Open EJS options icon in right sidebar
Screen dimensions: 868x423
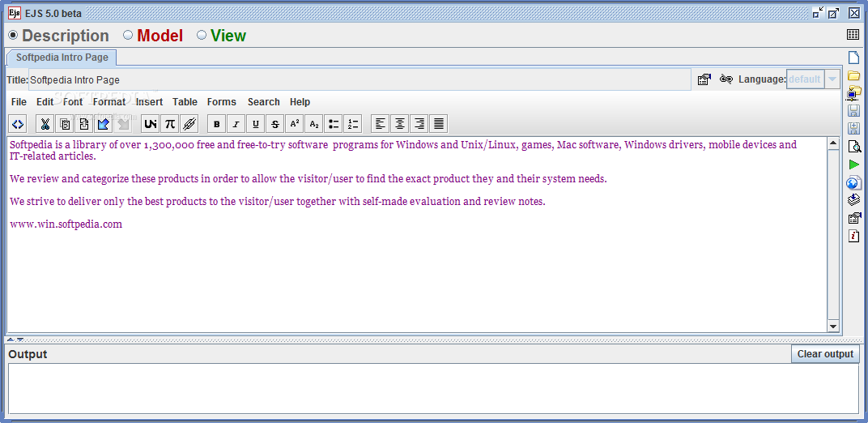(854, 218)
